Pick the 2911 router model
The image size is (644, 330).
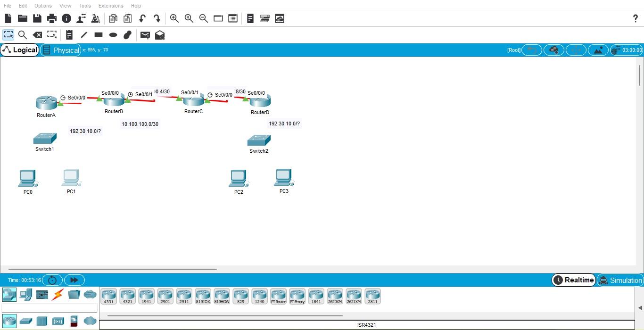click(184, 297)
